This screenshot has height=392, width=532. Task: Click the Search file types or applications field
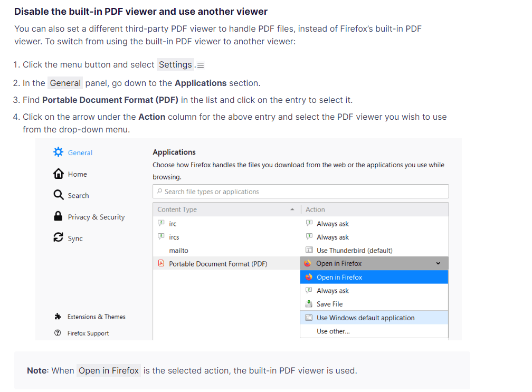coord(301,192)
